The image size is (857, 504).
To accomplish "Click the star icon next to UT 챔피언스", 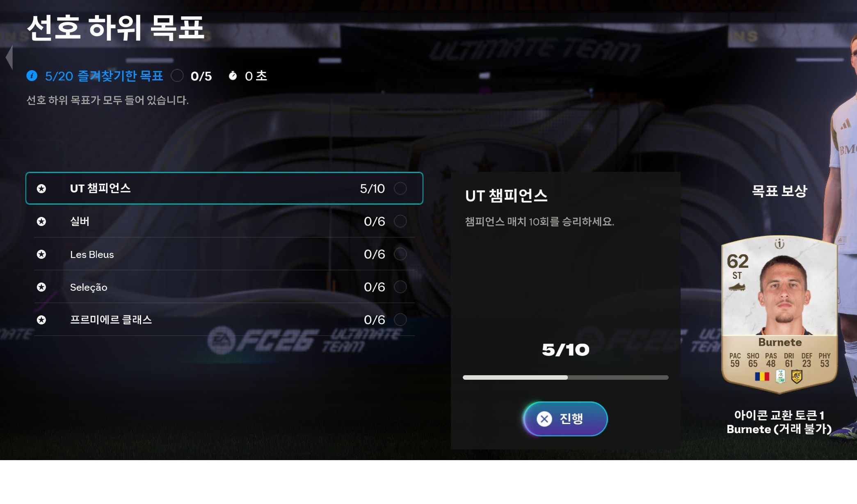I will click(41, 189).
